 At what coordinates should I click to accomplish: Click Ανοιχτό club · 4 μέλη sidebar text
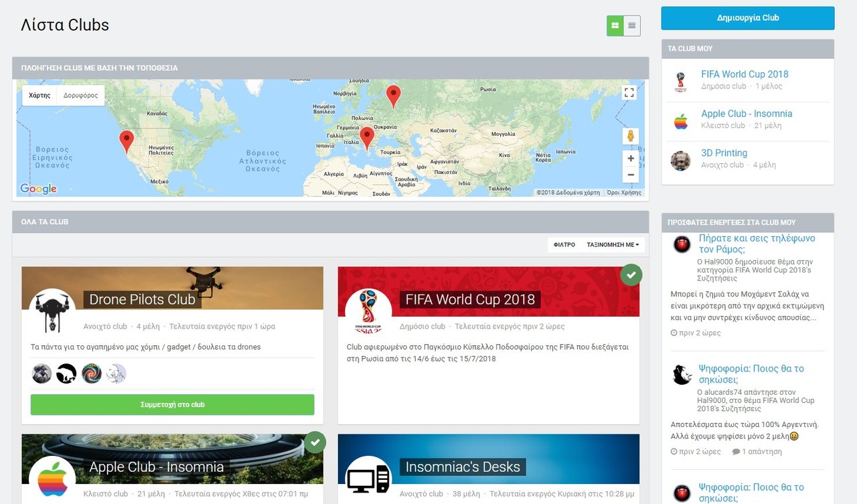(738, 165)
